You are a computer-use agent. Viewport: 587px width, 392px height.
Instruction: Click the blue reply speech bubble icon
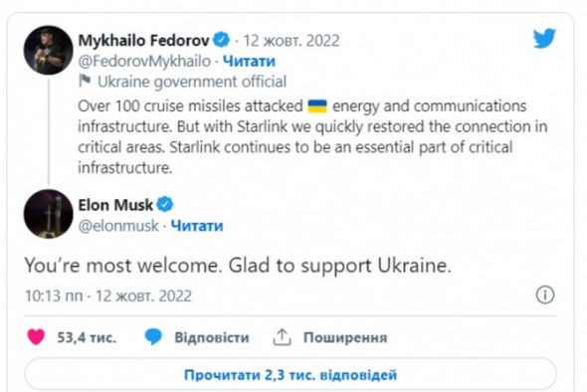(153, 337)
